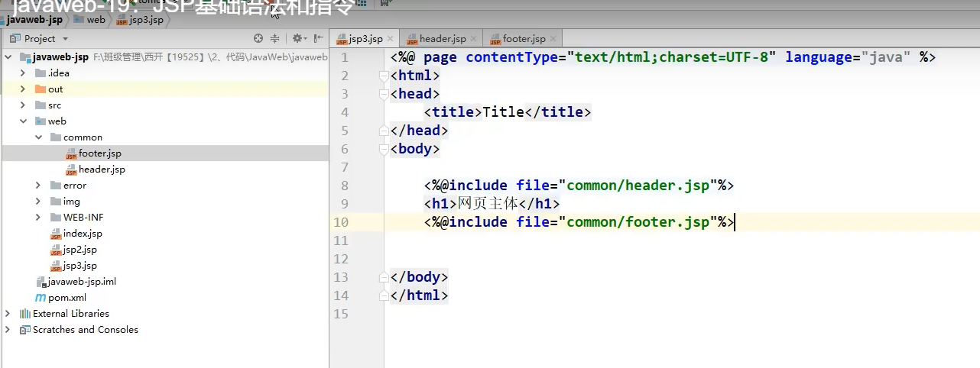Click the Maven icon next to pom.xml
Viewport: 980px width, 368px height.
(x=41, y=298)
